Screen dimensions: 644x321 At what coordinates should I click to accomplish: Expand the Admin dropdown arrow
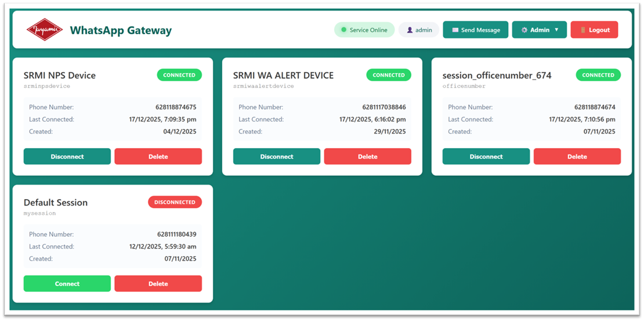[556, 30]
